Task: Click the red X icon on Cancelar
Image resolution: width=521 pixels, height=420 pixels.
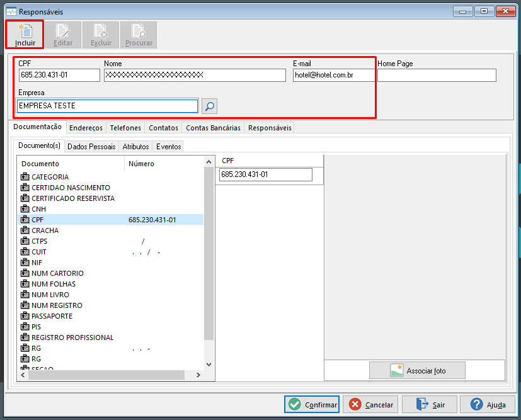Action: [x=355, y=404]
